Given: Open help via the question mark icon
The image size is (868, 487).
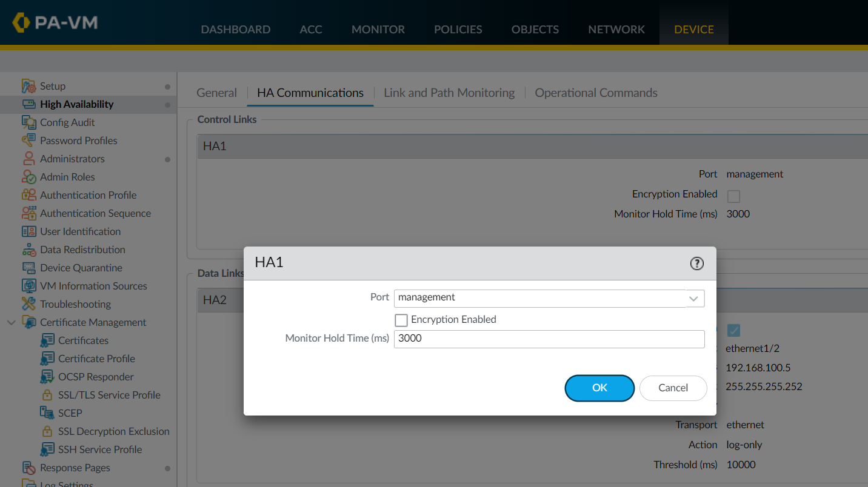Looking at the screenshot, I should (696, 263).
